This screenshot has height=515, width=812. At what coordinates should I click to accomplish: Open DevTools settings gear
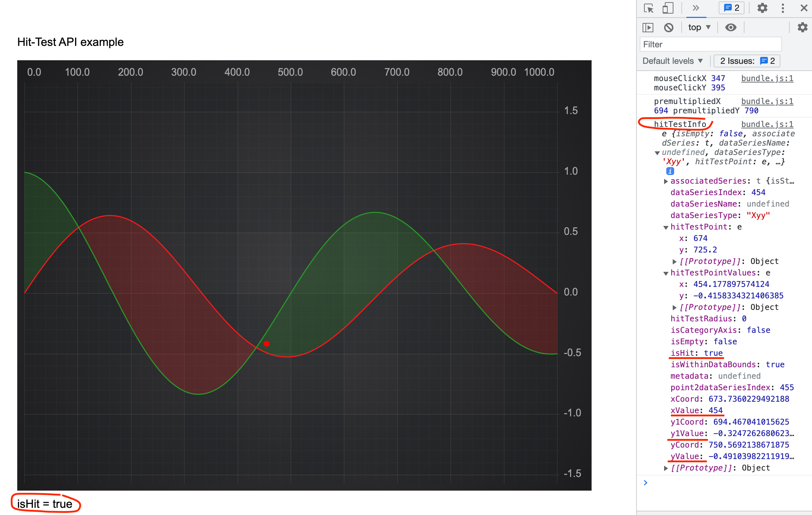pos(762,8)
